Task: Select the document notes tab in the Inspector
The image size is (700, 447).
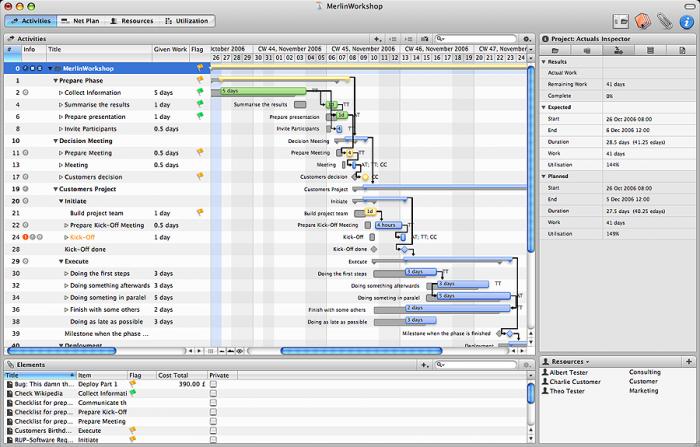Action: [682, 50]
